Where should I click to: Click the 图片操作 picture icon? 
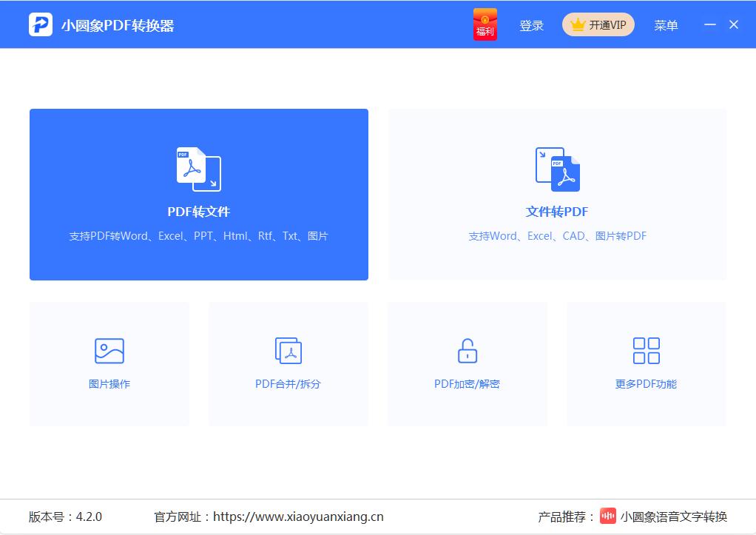click(109, 351)
